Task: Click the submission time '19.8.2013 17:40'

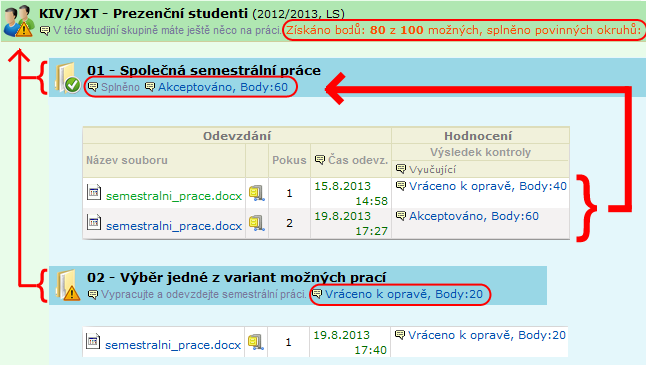Action: pos(350,343)
